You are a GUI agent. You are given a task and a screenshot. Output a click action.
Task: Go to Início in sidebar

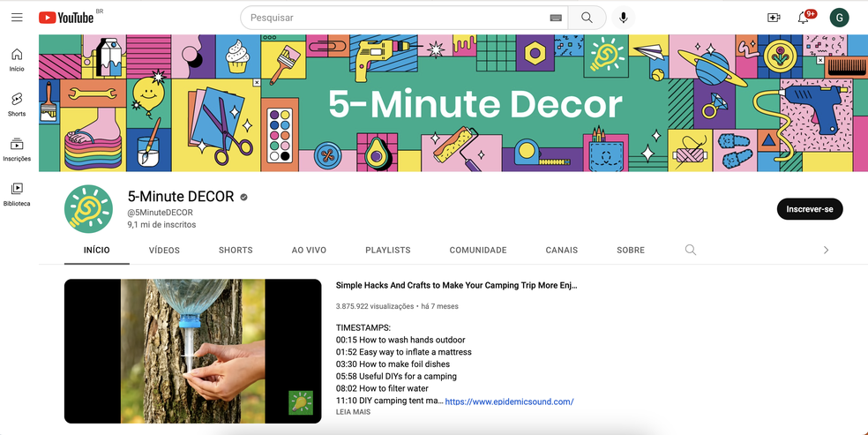17,60
